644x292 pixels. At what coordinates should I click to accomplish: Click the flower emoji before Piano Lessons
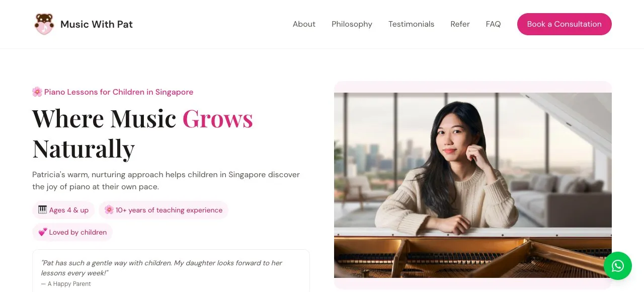pyautogui.click(x=37, y=92)
